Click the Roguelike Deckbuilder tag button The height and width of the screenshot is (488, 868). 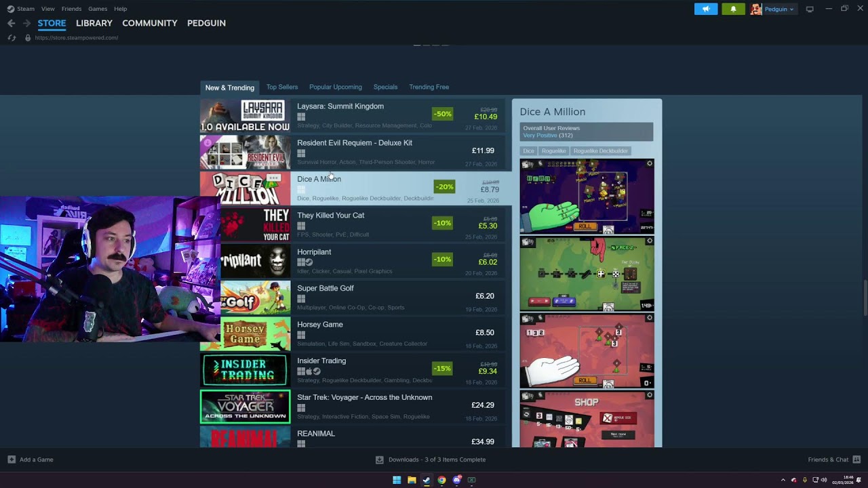point(600,151)
